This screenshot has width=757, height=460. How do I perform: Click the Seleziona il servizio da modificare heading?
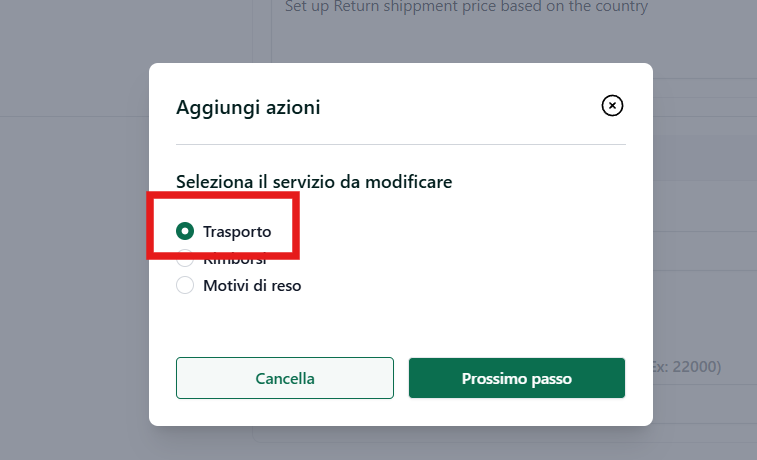[x=314, y=182]
